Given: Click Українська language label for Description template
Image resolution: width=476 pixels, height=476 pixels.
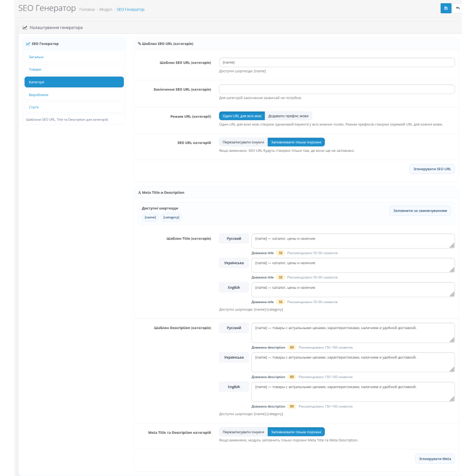Looking at the screenshot, I should 234,358.
